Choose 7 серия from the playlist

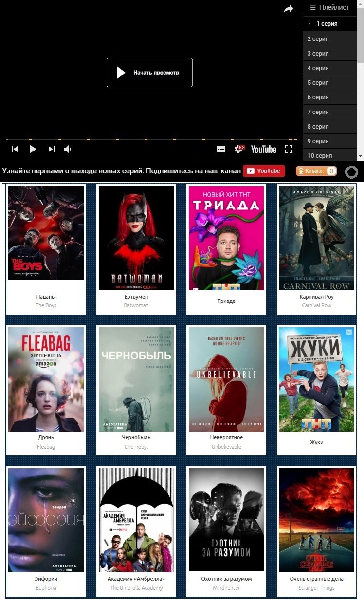click(329, 112)
